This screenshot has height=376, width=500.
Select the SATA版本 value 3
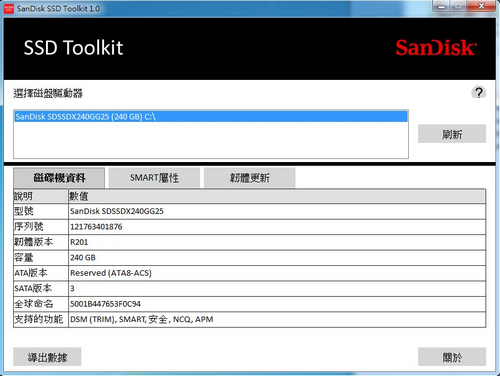(x=277, y=288)
